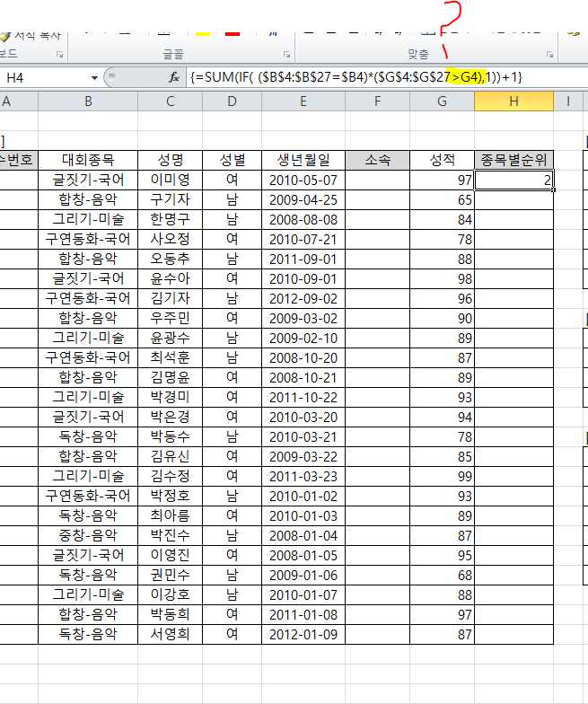Click the fx Insert Function icon
Image resolution: width=588 pixels, height=704 pixels.
coord(174,78)
